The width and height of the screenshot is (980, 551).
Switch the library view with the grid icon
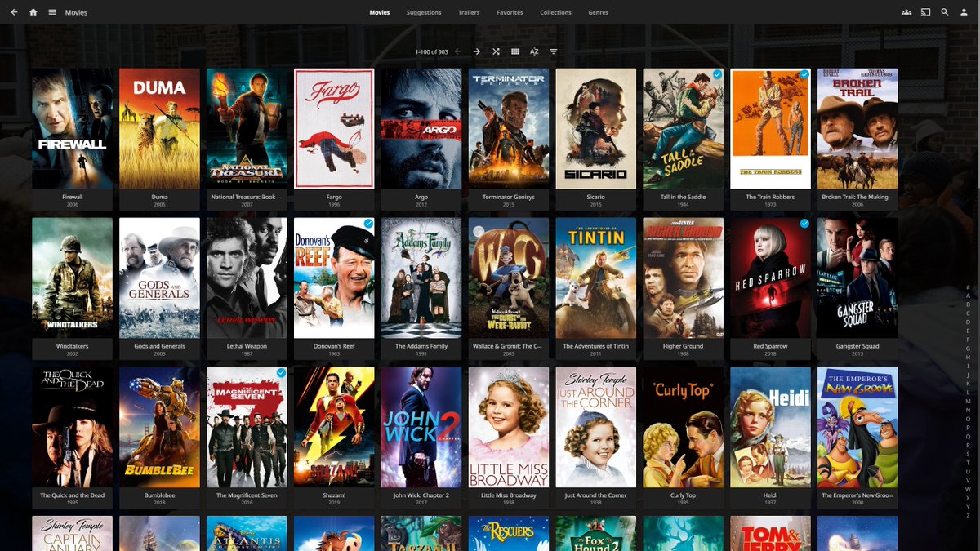coord(515,51)
